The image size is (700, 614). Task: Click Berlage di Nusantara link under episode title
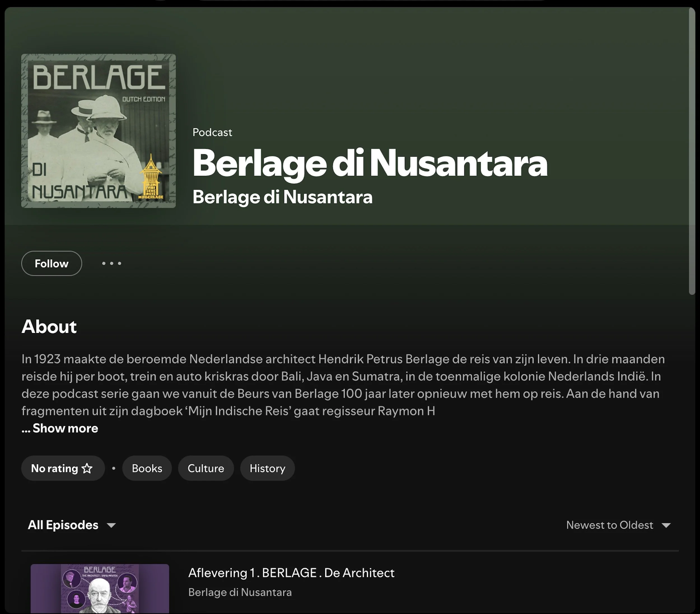(x=240, y=592)
